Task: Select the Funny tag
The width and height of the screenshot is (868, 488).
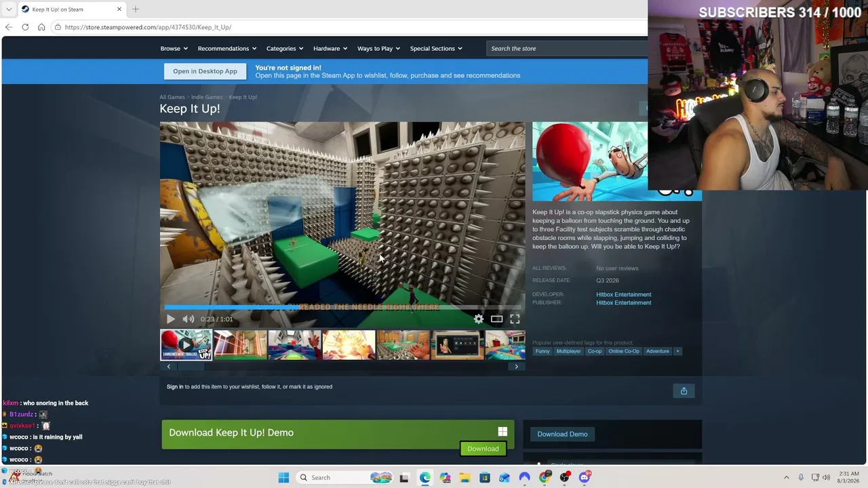Action: point(542,351)
